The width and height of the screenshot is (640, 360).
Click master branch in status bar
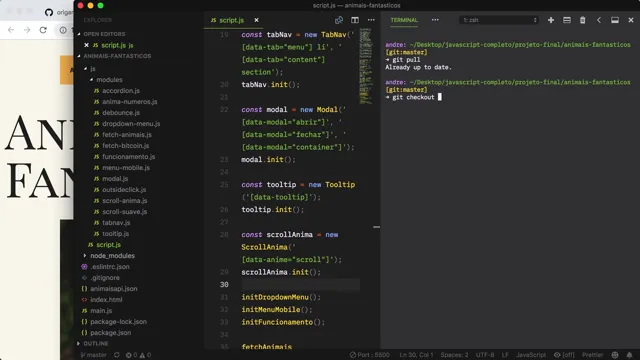(x=93, y=355)
